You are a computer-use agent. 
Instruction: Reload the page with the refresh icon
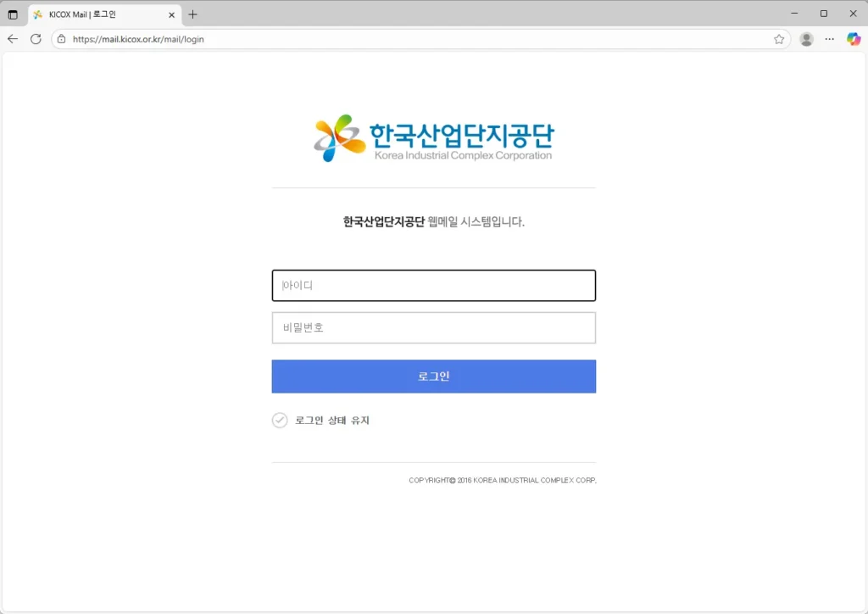[36, 39]
